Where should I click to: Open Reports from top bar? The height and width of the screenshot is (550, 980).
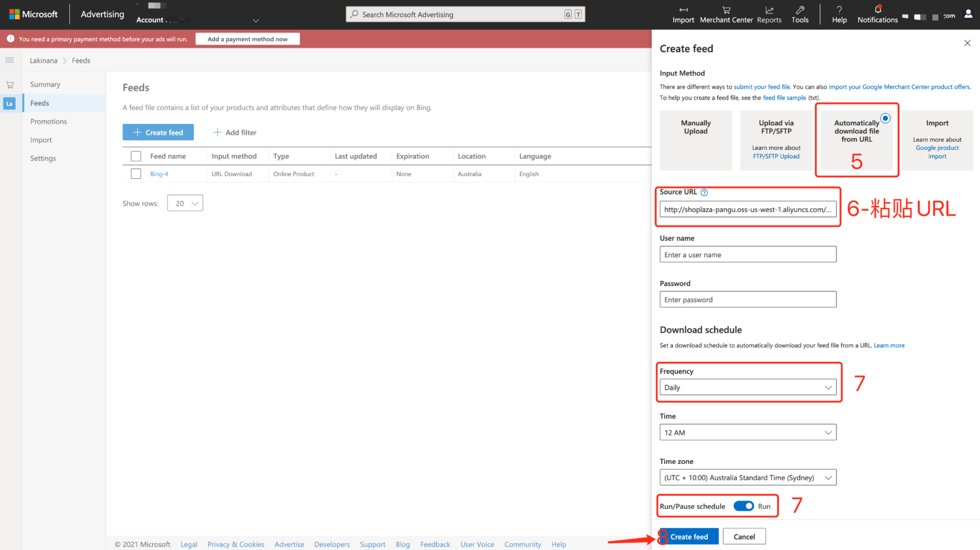(x=769, y=15)
